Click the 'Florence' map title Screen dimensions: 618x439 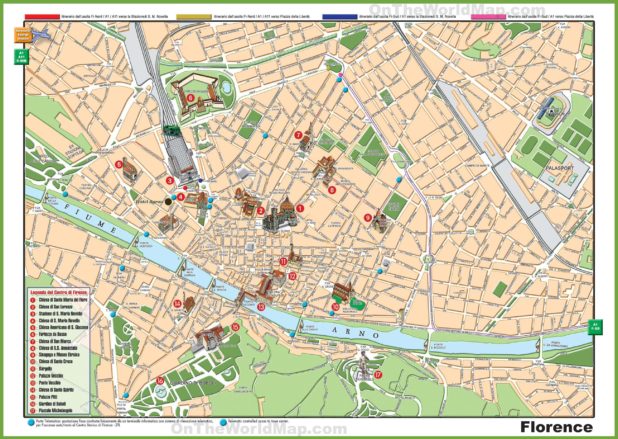tap(557, 427)
